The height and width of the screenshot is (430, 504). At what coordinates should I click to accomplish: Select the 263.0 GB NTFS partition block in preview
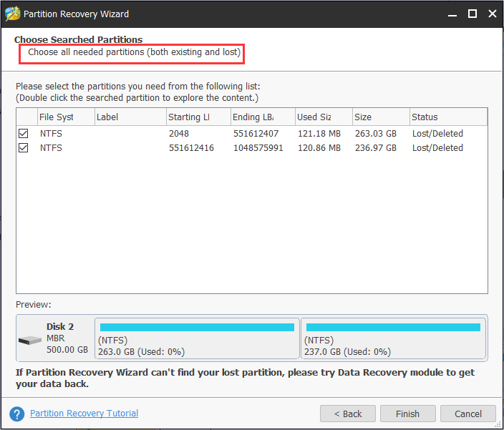click(197, 338)
